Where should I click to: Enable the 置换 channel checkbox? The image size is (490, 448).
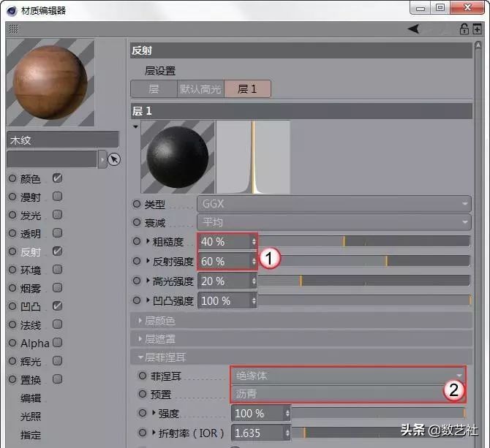coord(58,379)
